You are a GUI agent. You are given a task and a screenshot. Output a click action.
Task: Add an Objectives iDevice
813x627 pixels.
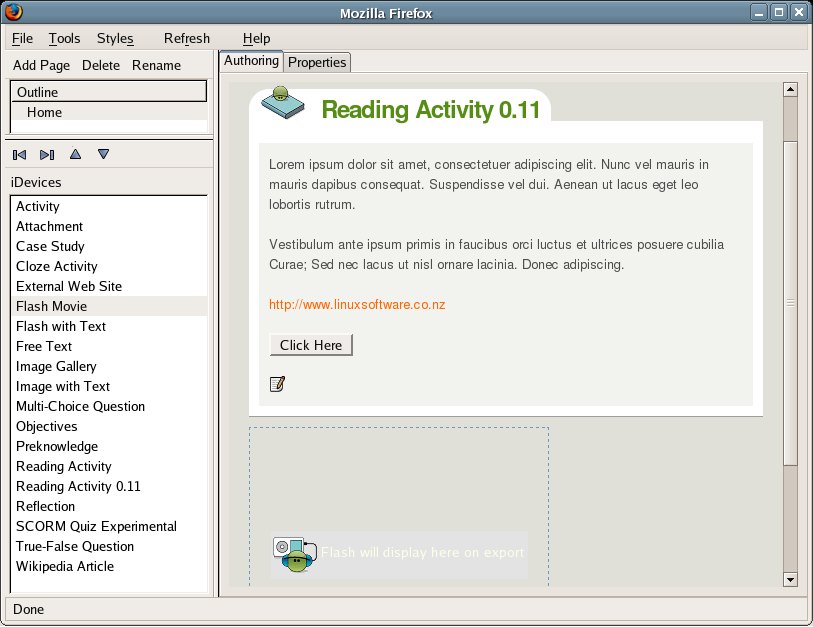click(x=108, y=426)
